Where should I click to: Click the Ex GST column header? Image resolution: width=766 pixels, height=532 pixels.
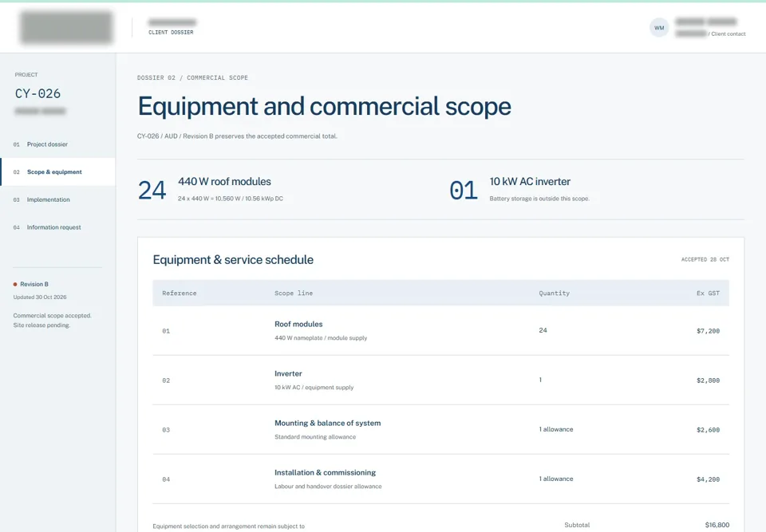pyautogui.click(x=708, y=293)
